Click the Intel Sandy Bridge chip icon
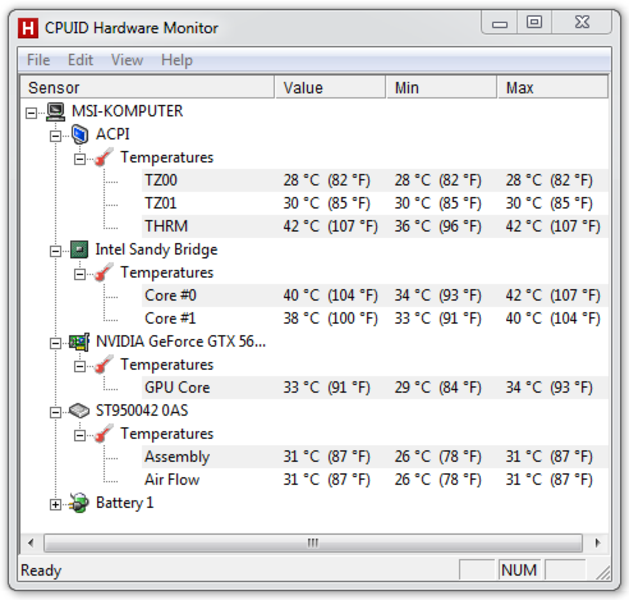The width and height of the screenshot is (629, 600). point(79,249)
